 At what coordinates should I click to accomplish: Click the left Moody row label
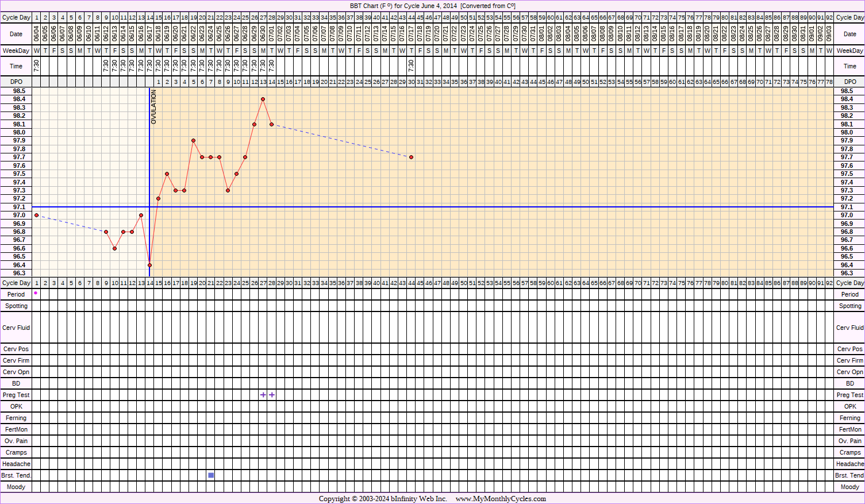pos(16,487)
